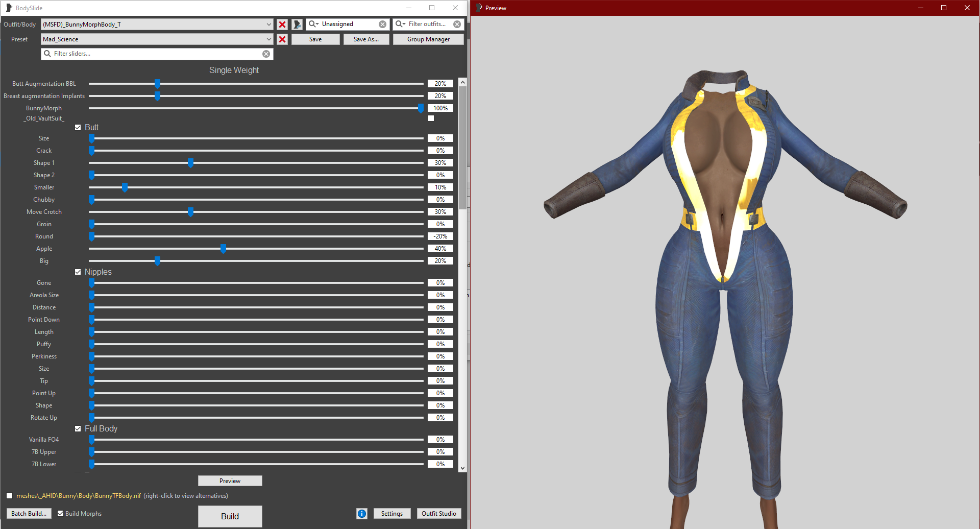The height and width of the screenshot is (529, 980).
Task: Click the Nipples Puffy slider handle
Action: pos(92,344)
